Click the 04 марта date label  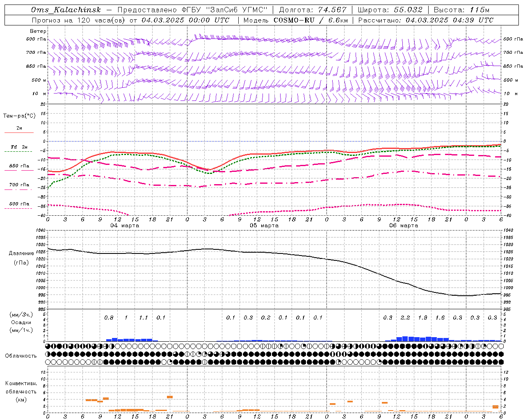pos(125,226)
